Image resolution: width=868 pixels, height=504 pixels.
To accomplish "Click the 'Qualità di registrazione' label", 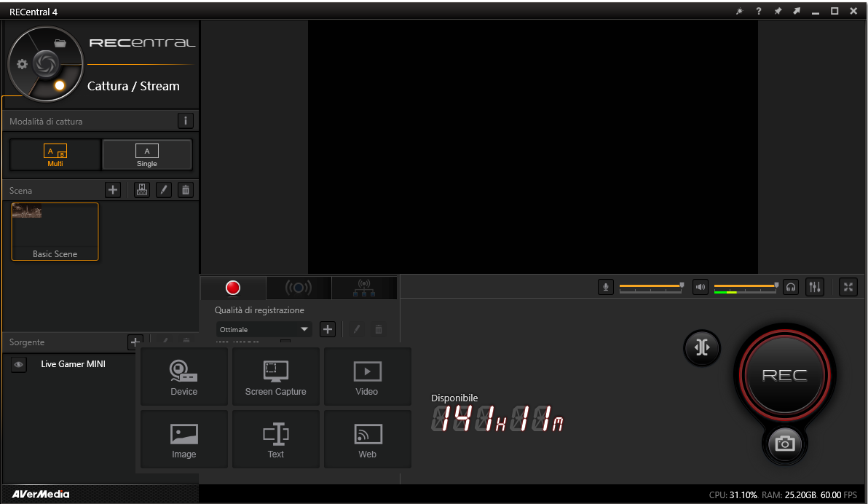I will point(260,310).
